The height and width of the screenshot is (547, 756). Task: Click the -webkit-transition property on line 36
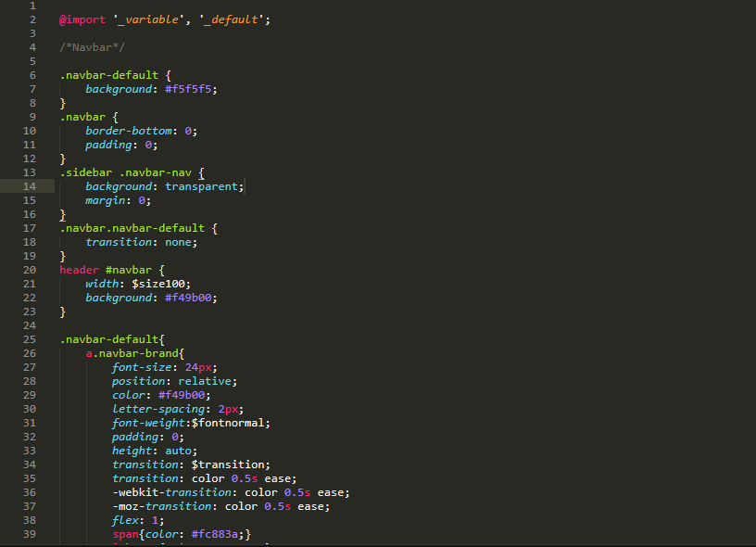click(171, 492)
